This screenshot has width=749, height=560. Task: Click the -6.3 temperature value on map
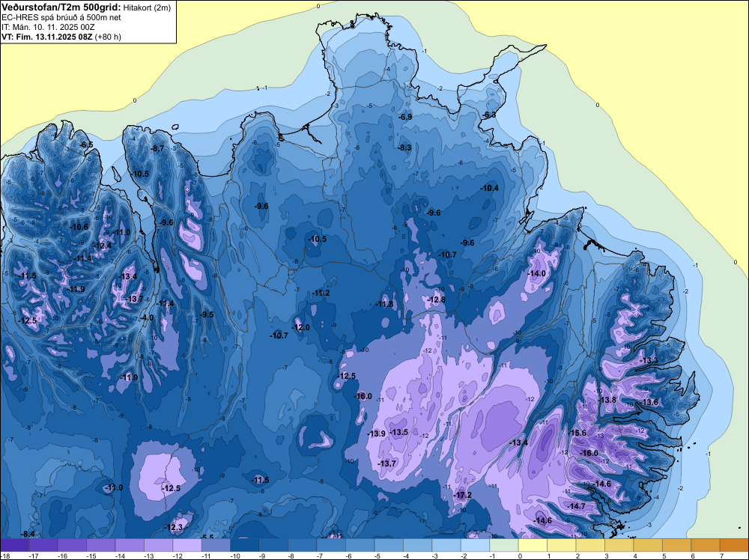pyautogui.click(x=490, y=115)
